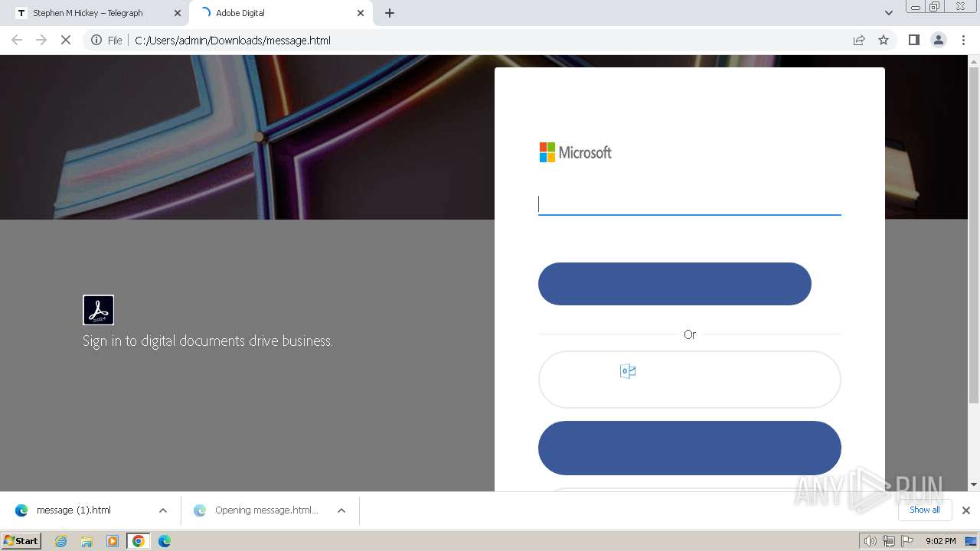Expand options for message (1).html download

click(x=162, y=510)
